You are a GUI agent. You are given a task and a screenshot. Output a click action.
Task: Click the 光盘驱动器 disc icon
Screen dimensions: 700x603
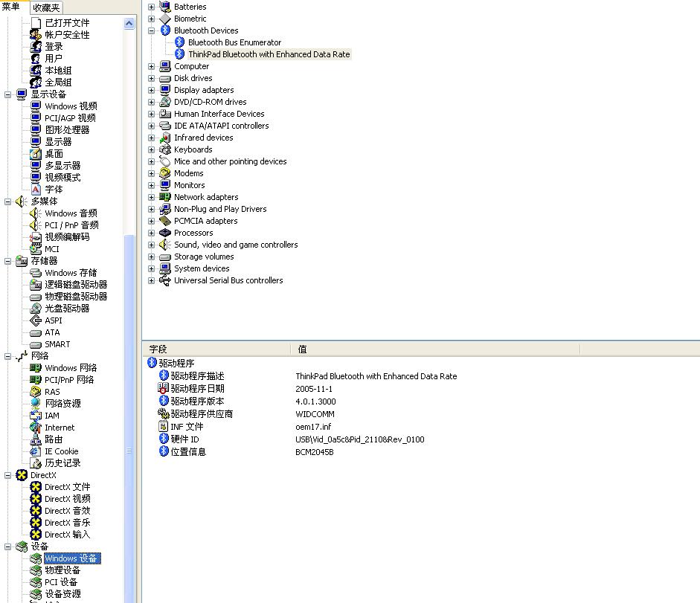tap(36, 309)
